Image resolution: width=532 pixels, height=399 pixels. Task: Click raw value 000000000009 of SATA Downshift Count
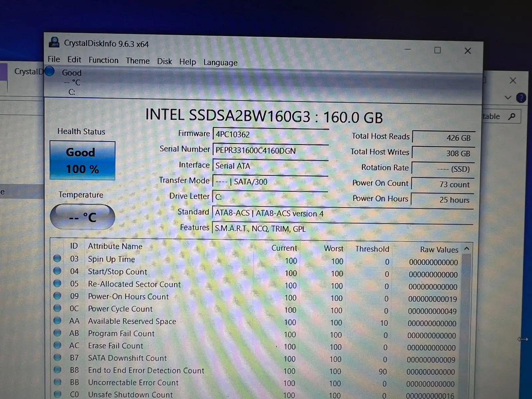[x=431, y=360]
